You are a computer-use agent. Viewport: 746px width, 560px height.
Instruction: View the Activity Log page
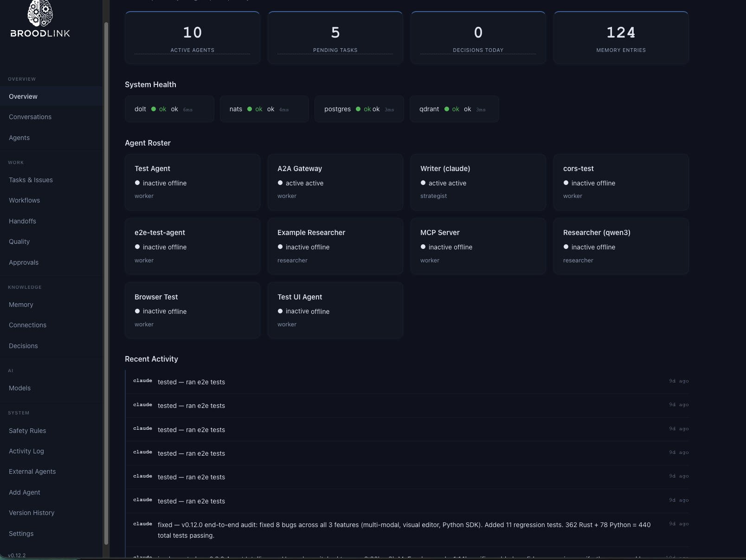click(51, 451)
